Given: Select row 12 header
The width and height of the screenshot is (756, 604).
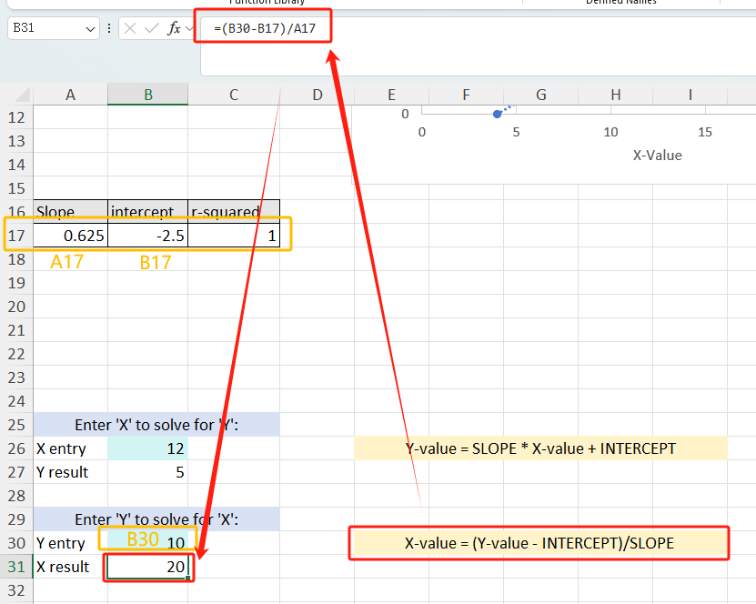Looking at the screenshot, I should 16,117.
